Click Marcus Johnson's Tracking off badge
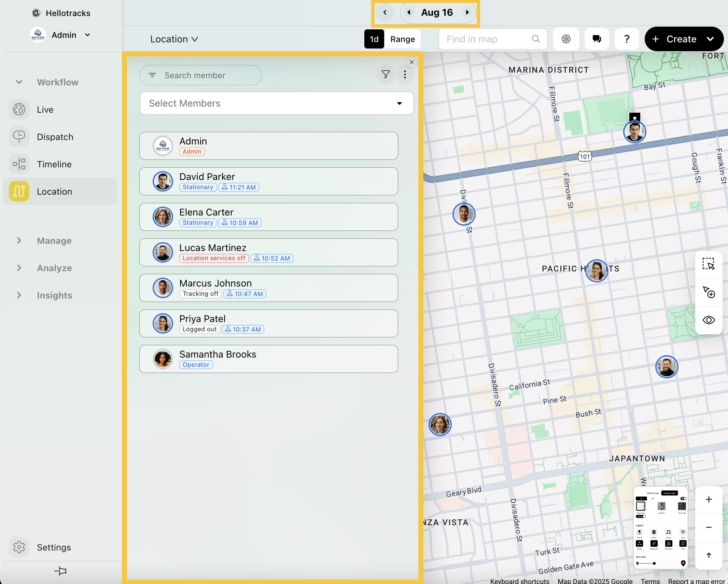The height and width of the screenshot is (584, 728). (200, 294)
